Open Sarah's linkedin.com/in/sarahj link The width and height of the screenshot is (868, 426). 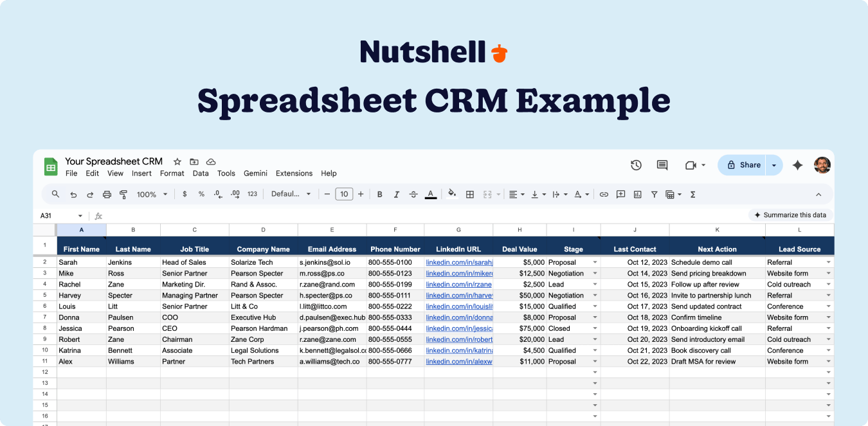click(x=459, y=262)
